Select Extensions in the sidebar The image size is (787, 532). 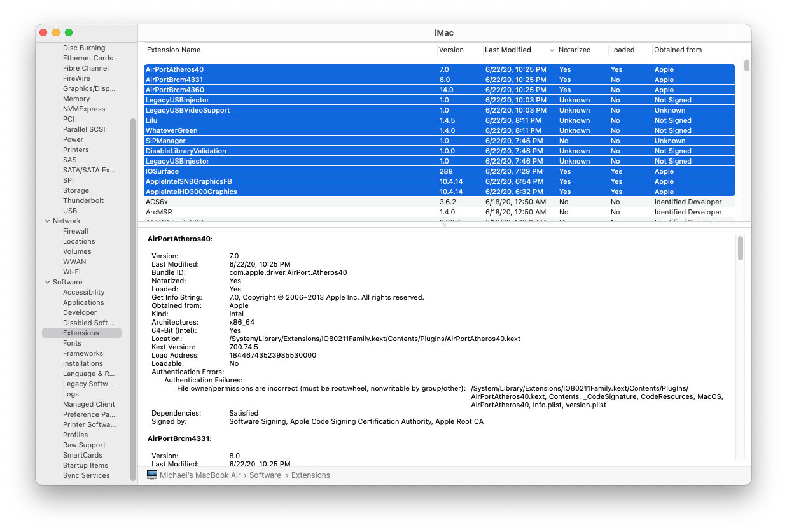point(81,333)
